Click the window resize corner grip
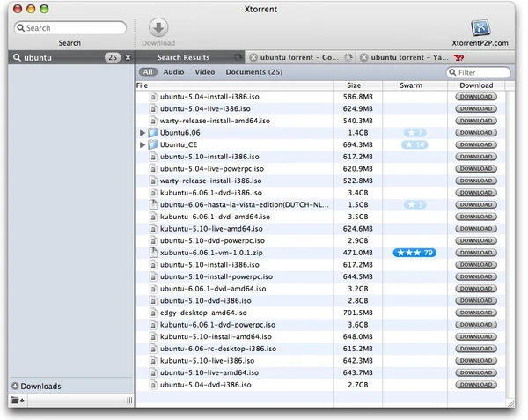The width and height of the screenshot is (528, 420). [510, 403]
